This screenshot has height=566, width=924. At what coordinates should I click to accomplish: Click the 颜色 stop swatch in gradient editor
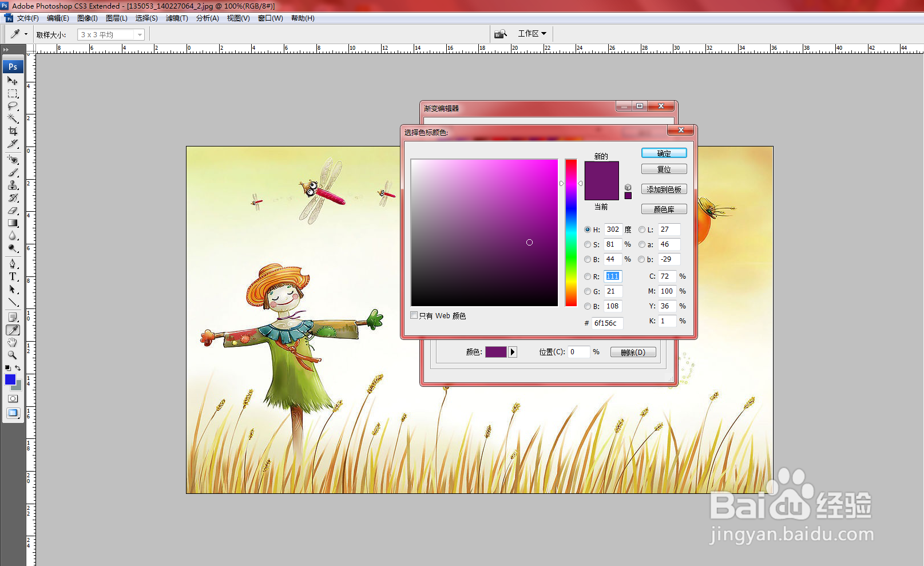pos(496,352)
